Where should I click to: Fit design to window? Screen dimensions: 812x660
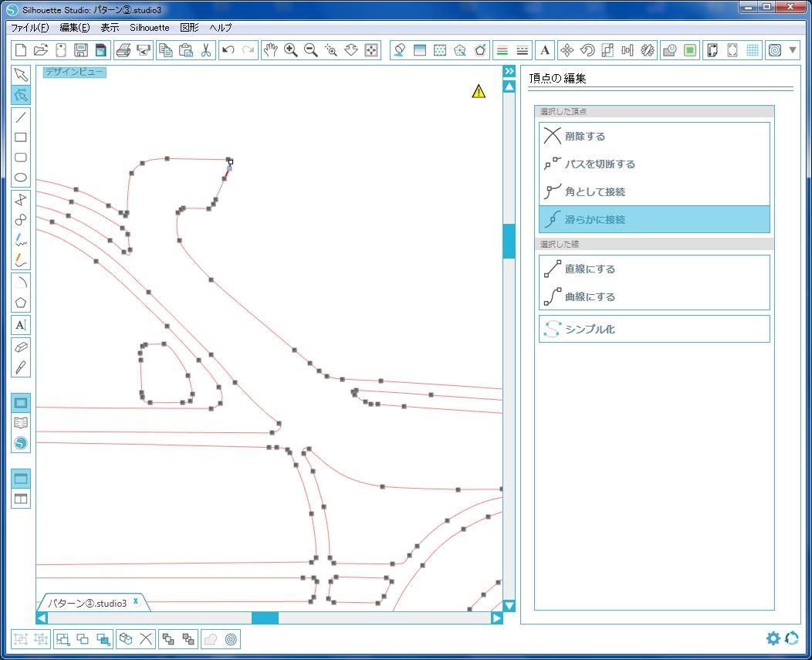[x=371, y=50]
